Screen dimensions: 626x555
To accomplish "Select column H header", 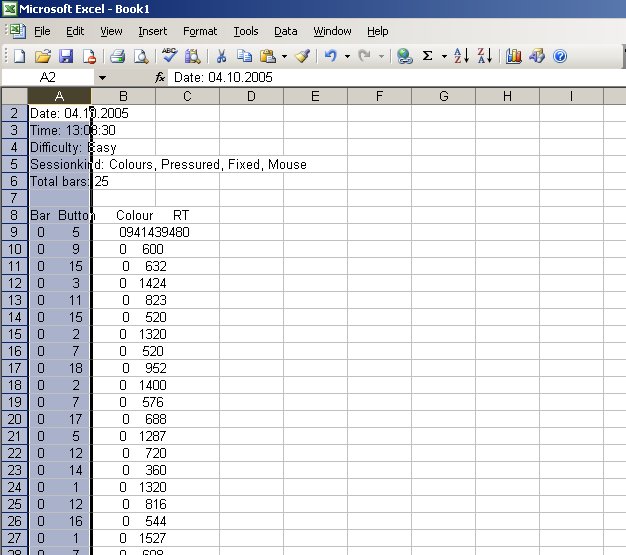I will tap(507, 96).
